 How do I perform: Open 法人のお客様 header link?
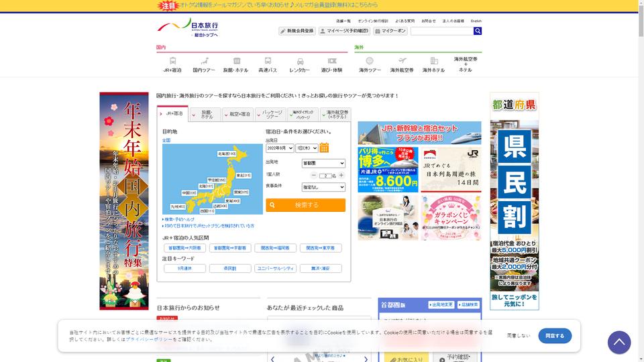click(x=453, y=21)
